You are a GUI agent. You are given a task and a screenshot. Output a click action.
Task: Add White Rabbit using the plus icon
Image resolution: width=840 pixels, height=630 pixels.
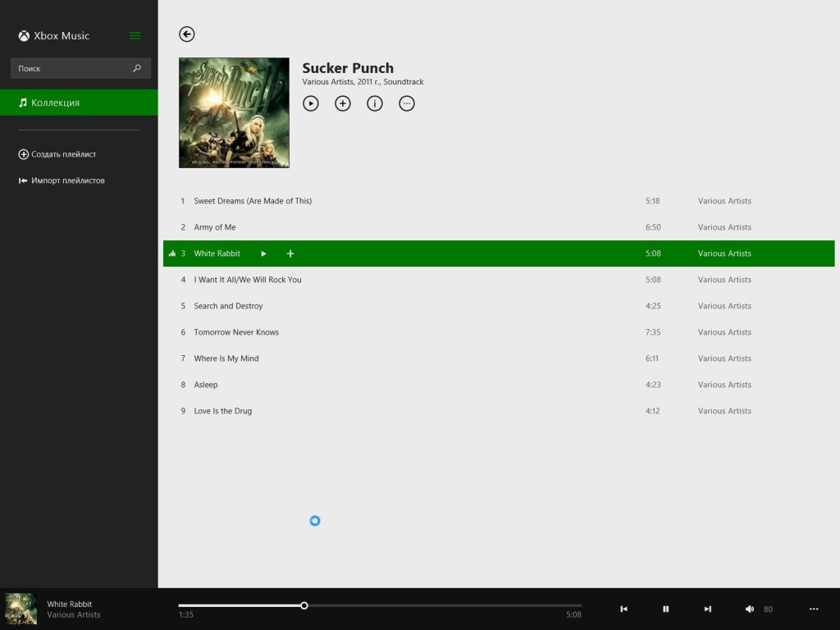pyautogui.click(x=290, y=253)
